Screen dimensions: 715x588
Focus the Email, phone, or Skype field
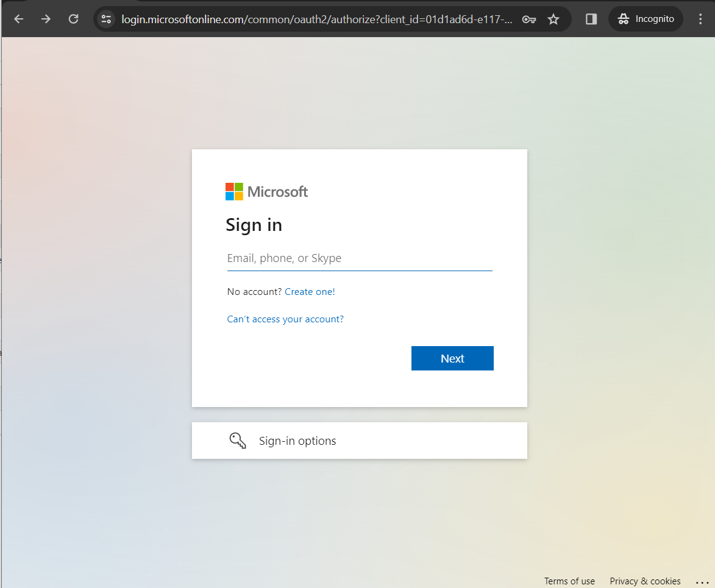tap(360, 258)
